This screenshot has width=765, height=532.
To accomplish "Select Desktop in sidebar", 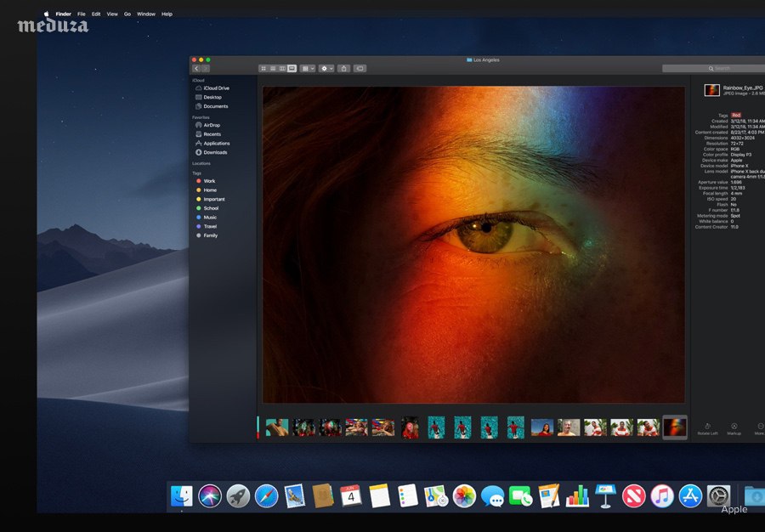I will click(x=209, y=97).
